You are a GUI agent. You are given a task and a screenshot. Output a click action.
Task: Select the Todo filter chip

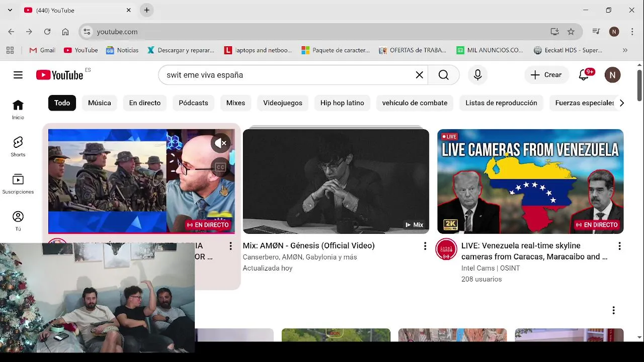(x=62, y=103)
